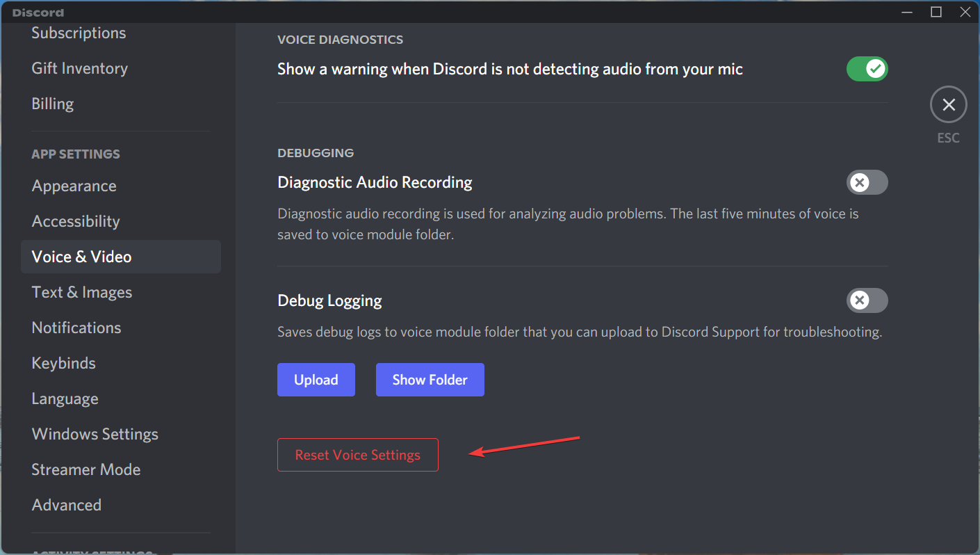Open Advanced settings

coord(67,504)
